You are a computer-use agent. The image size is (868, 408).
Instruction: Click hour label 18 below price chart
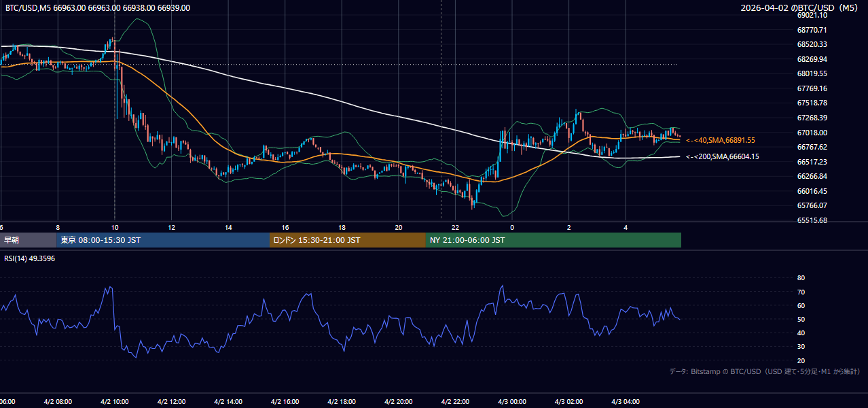[342, 228]
